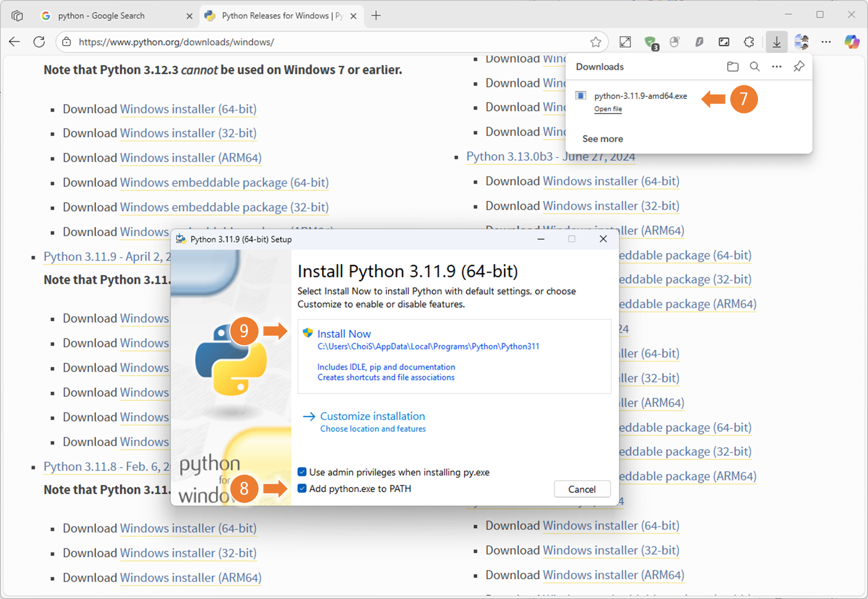Close the python - Google Search tab
868x599 pixels.
(x=189, y=16)
